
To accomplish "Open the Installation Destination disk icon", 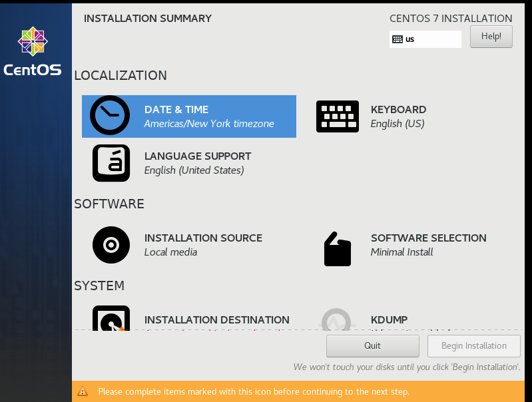I will tap(111, 318).
